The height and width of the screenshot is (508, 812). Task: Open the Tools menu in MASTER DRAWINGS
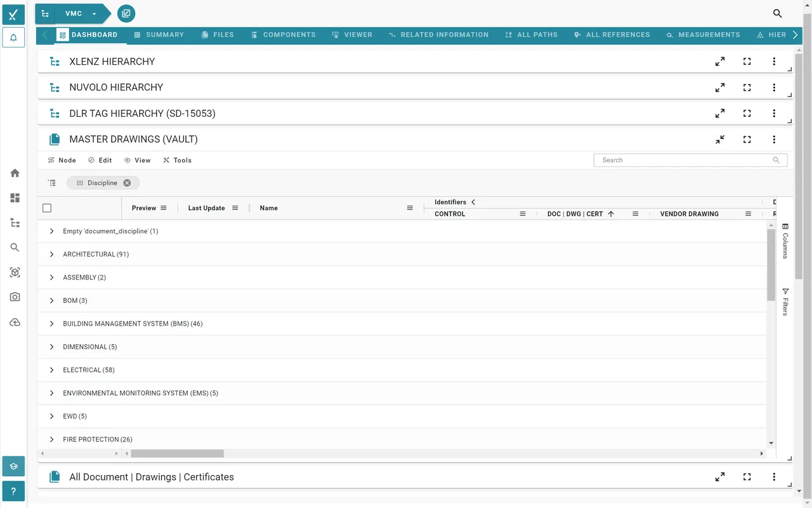[x=177, y=160]
